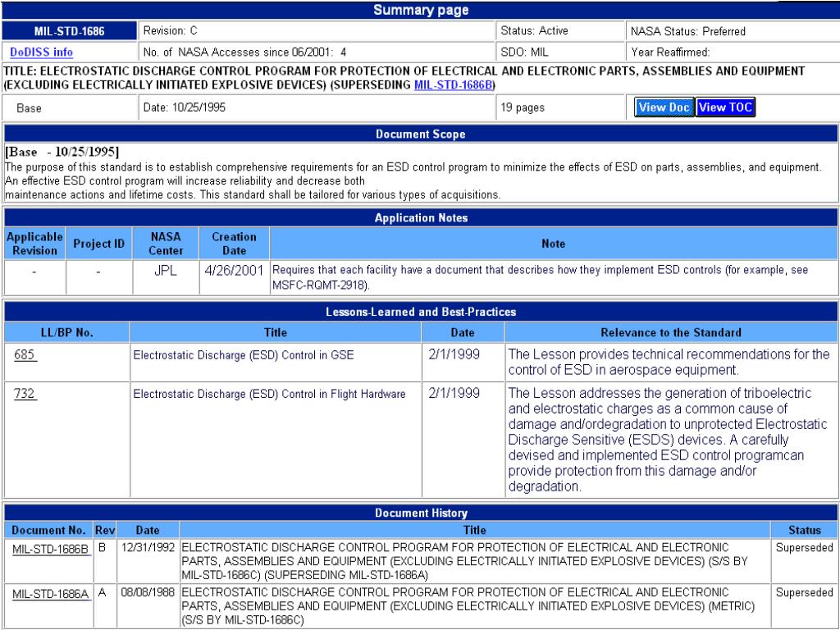
Task: Click the Document History section header
Action: click(x=421, y=513)
